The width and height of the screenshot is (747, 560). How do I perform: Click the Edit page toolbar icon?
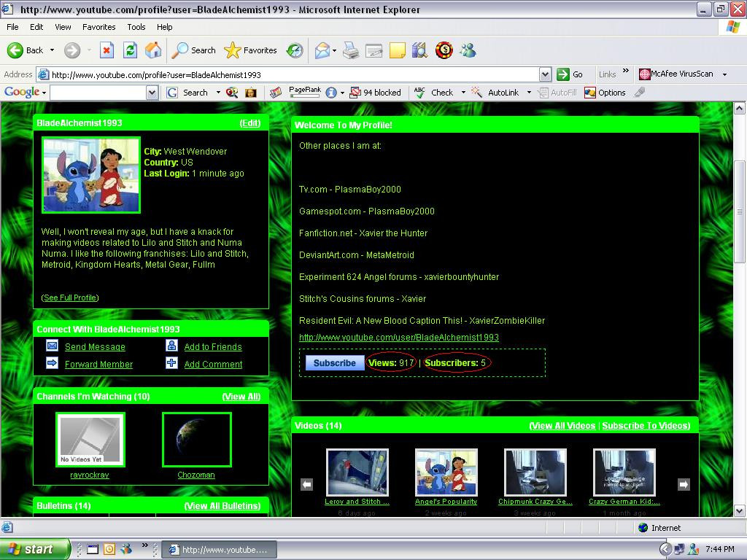pyautogui.click(x=374, y=50)
